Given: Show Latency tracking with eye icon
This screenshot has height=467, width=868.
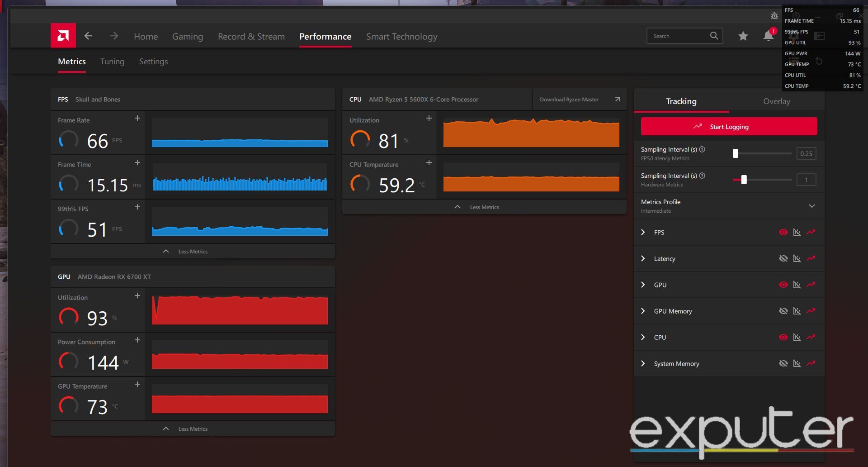Looking at the screenshot, I should 783,258.
